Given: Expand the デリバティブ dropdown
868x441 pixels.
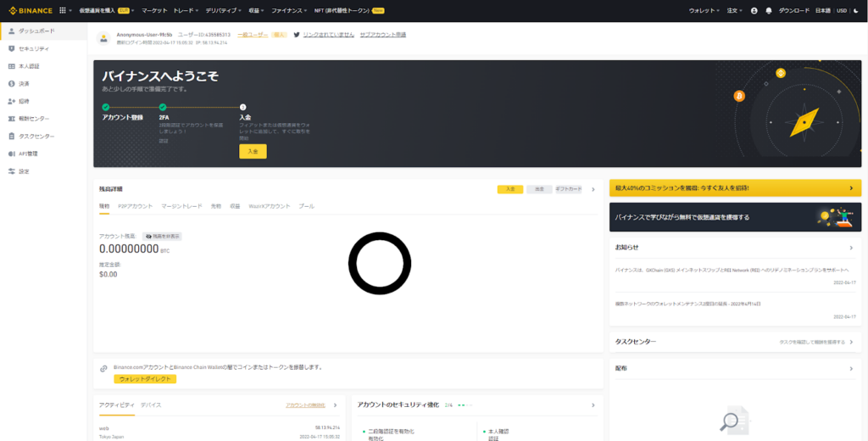Looking at the screenshot, I should pos(223,10).
